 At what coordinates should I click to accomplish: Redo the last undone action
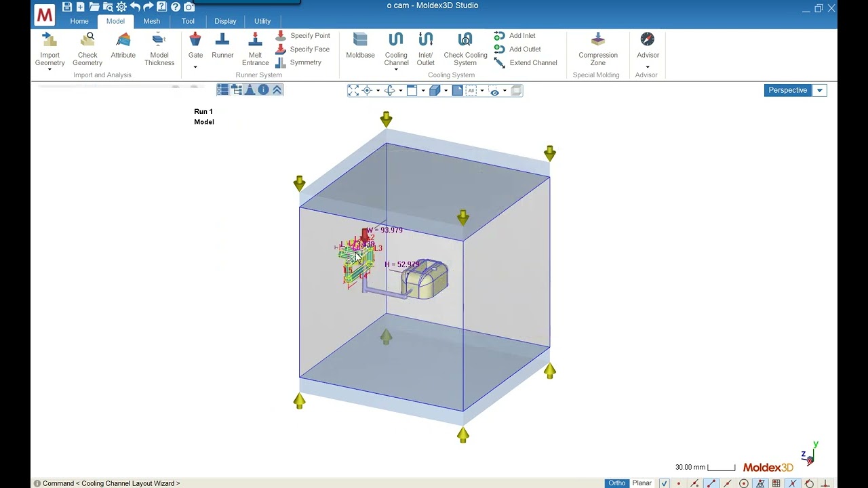[148, 7]
